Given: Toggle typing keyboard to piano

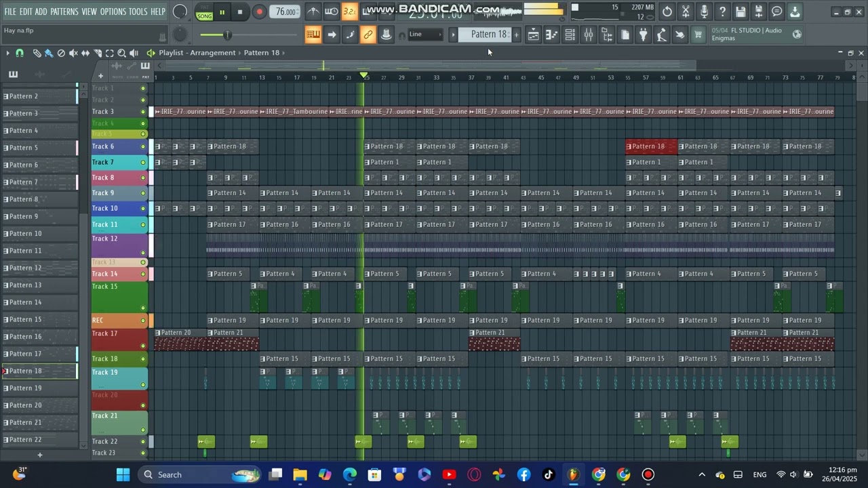Looking at the screenshot, I should [x=313, y=35].
